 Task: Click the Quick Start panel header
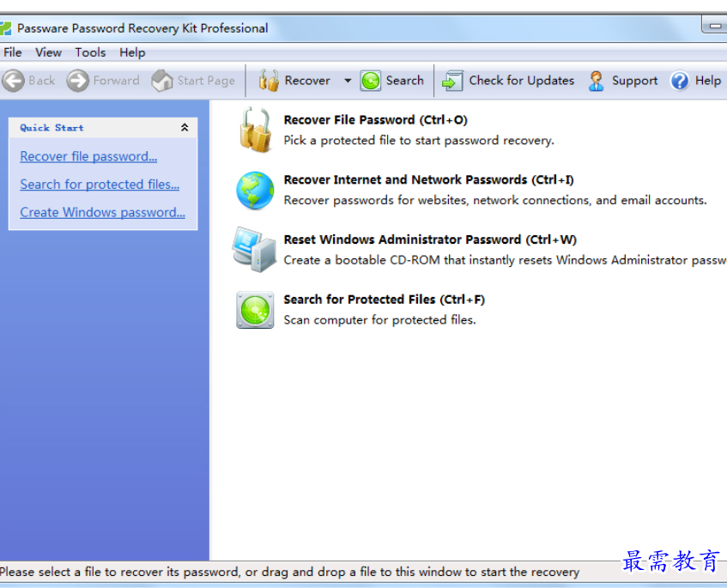point(103,128)
